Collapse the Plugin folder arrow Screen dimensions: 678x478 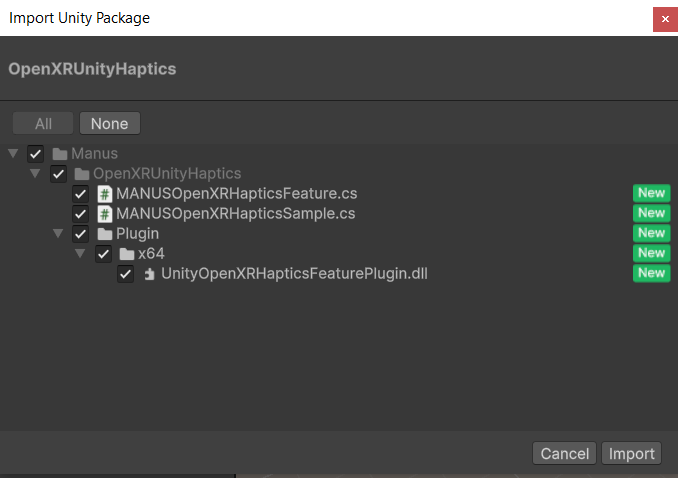tap(57, 234)
